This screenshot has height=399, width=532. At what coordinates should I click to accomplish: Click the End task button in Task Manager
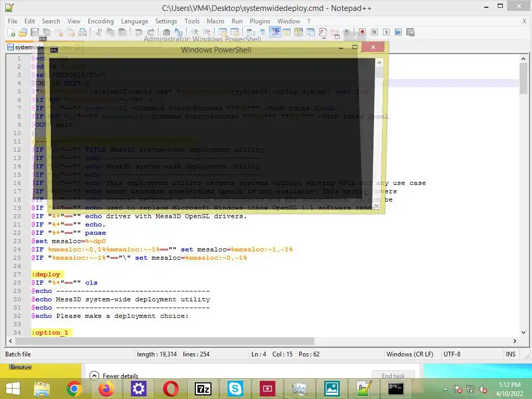tap(393, 376)
